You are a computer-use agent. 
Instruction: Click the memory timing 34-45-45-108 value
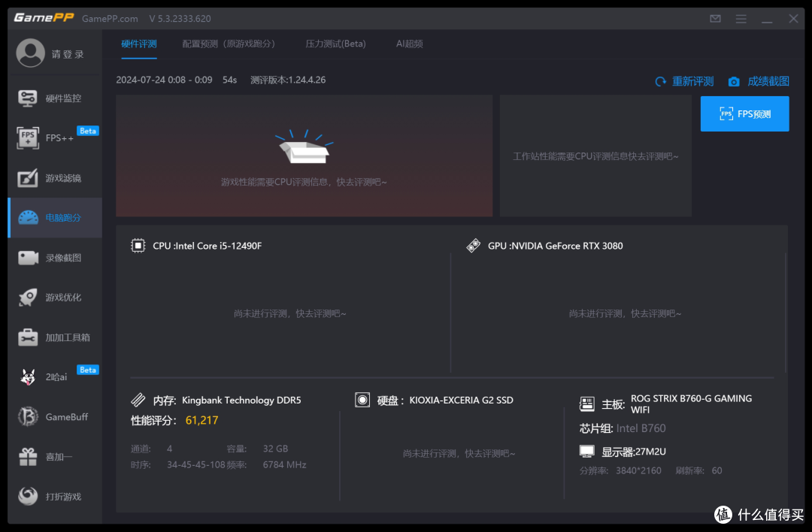click(x=195, y=464)
